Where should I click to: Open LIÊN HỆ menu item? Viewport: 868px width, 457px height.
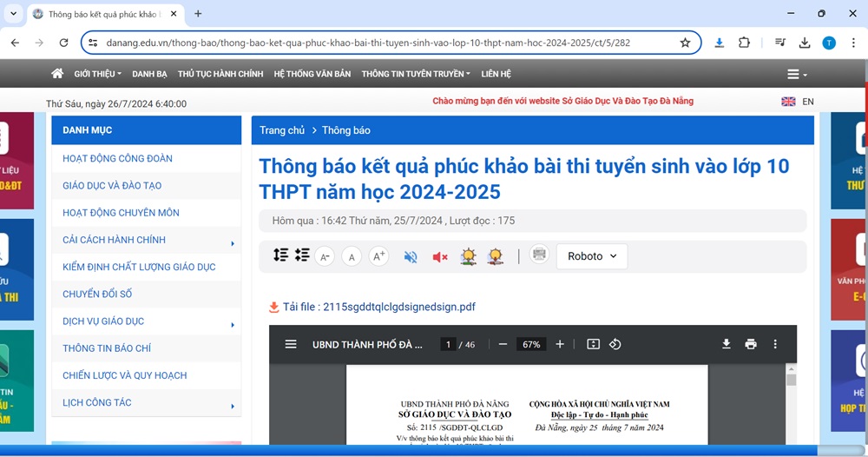point(496,74)
